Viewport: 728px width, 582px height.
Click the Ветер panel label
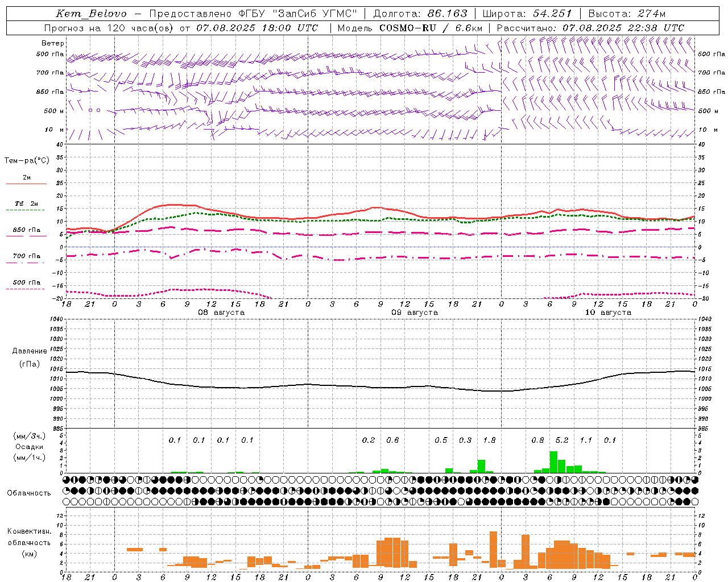pyautogui.click(x=53, y=43)
